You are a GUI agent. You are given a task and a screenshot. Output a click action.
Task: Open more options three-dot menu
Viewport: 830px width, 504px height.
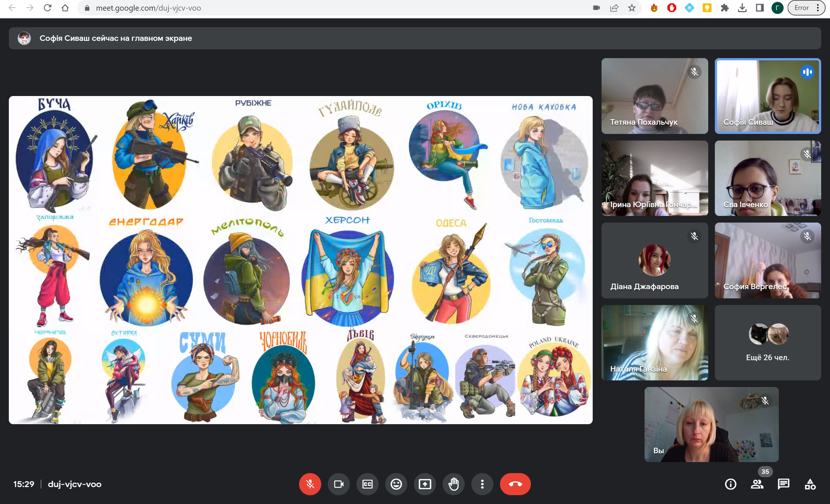[x=482, y=484]
